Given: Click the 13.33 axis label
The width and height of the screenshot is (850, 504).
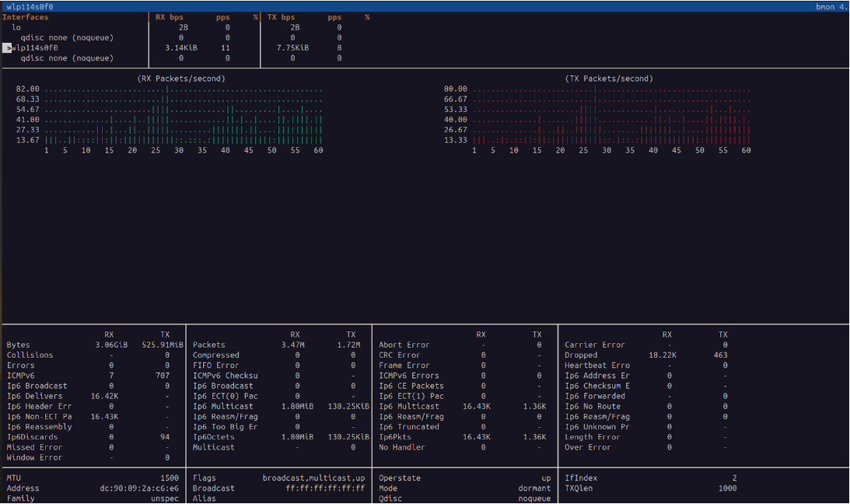Looking at the screenshot, I should coord(456,140).
